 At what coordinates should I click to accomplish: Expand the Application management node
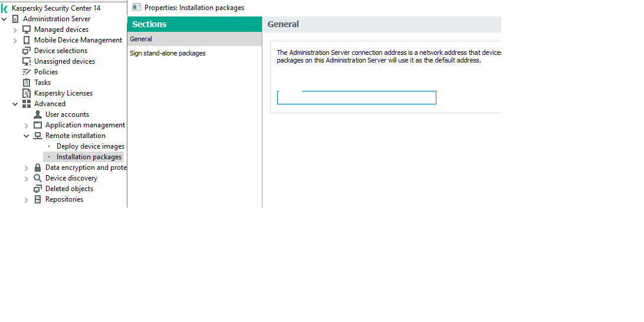27,125
